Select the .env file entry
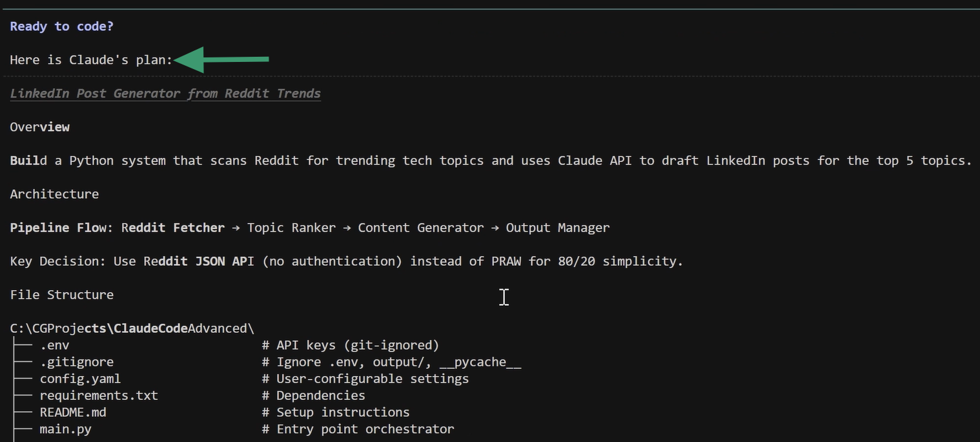 54,345
